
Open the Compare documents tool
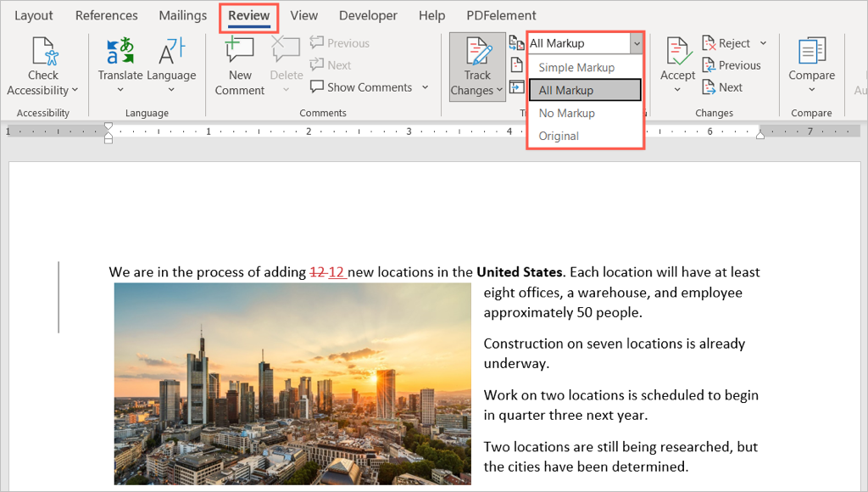(x=811, y=53)
